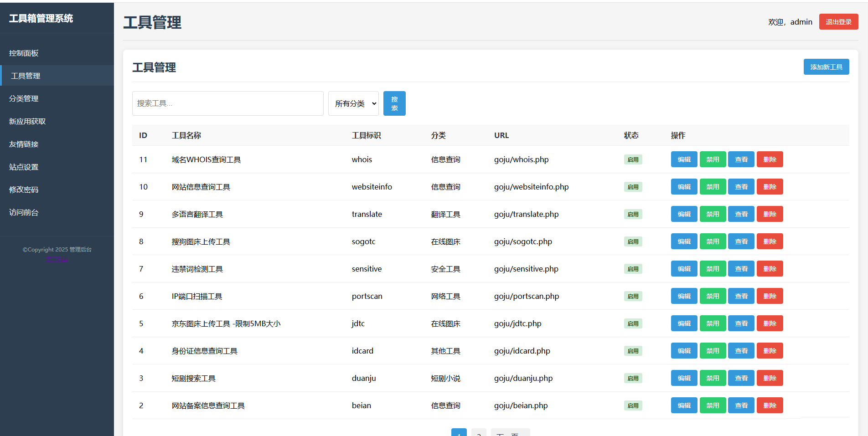Edit the 域名WHOIS查询工具 entry
Screen dimensions: 868x436
pyautogui.click(x=684, y=159)
